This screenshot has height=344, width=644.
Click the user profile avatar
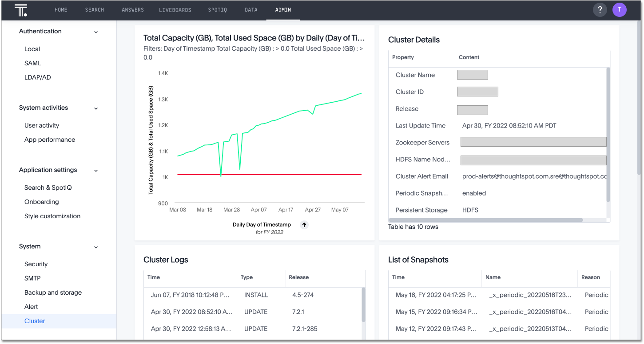(619, 9)
